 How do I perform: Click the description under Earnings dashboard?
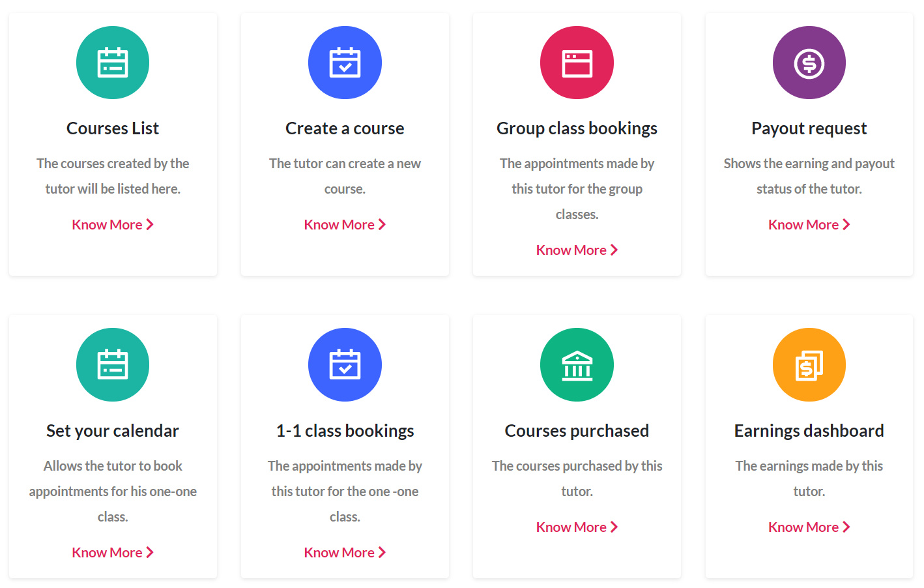tap(809, 478)
